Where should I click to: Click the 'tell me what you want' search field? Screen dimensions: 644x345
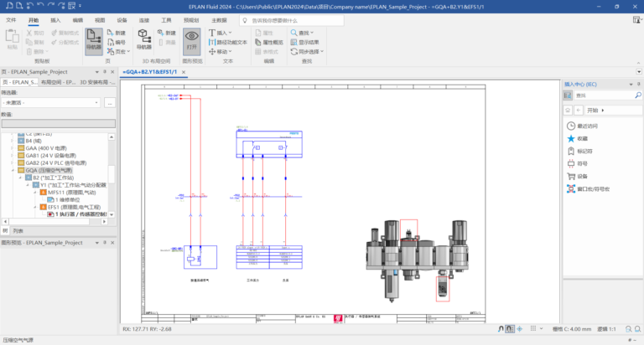point(292,20)
